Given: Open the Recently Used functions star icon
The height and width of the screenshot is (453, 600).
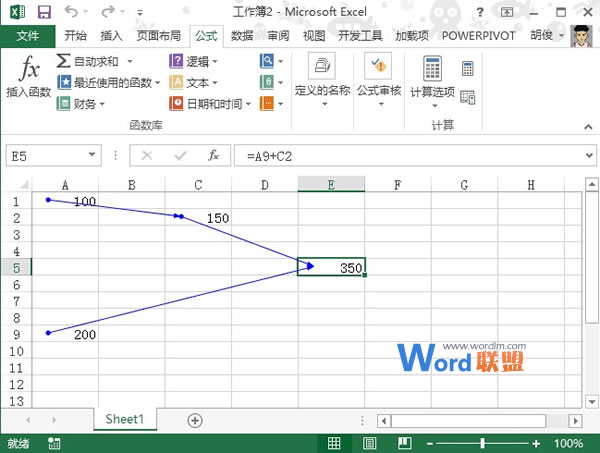Looking at the screenshot, I should (64, 82).
